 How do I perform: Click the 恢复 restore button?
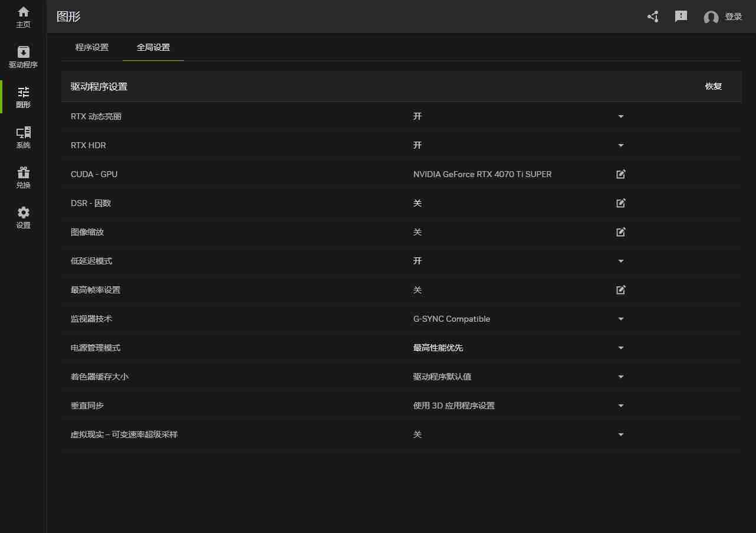713,86
